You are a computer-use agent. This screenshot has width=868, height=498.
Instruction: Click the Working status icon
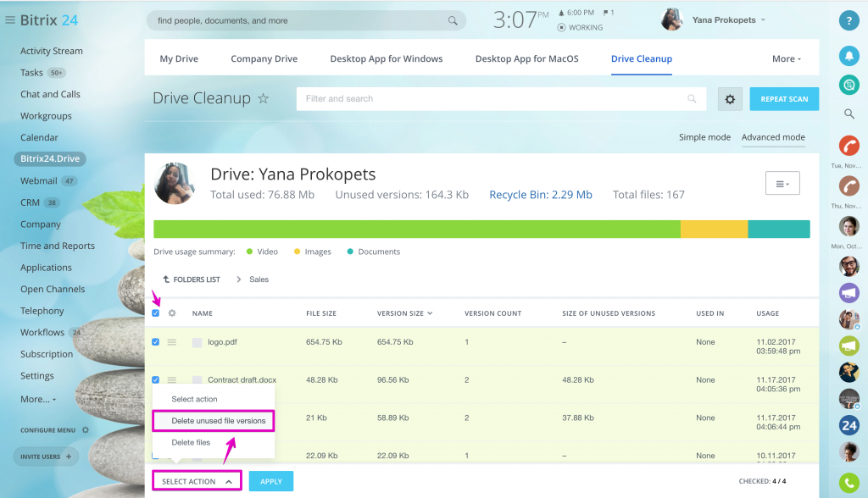pyautogui.click(x=561, y=27)
